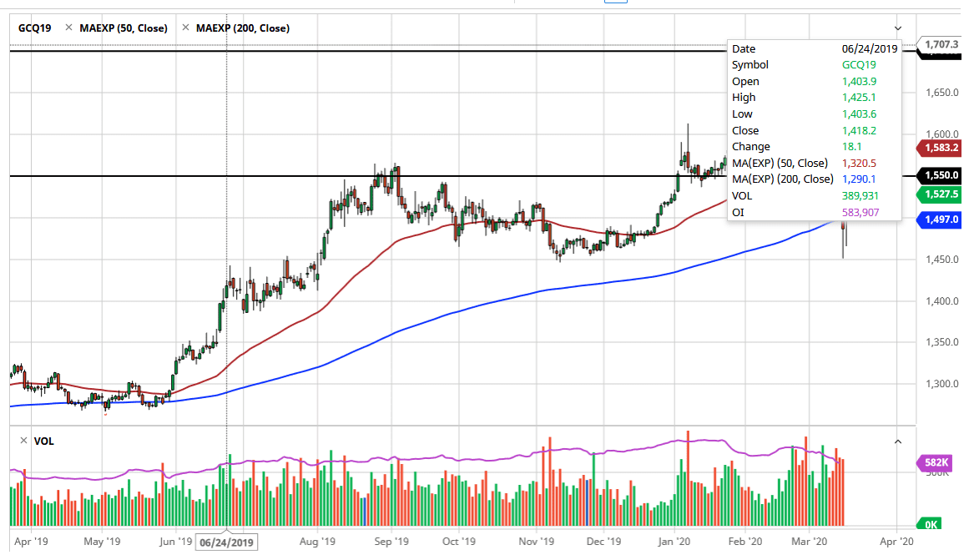Click the 1,707.3 top price label
Viewport: 969px width, 560px height.
(940, 44)
